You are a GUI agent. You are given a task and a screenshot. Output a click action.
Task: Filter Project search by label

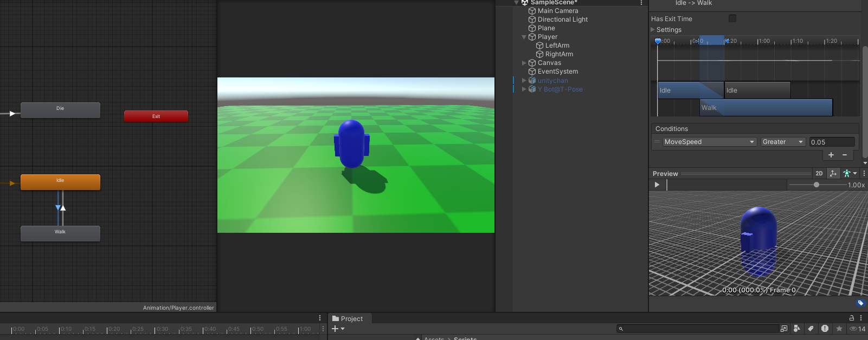tap(811, 329)
